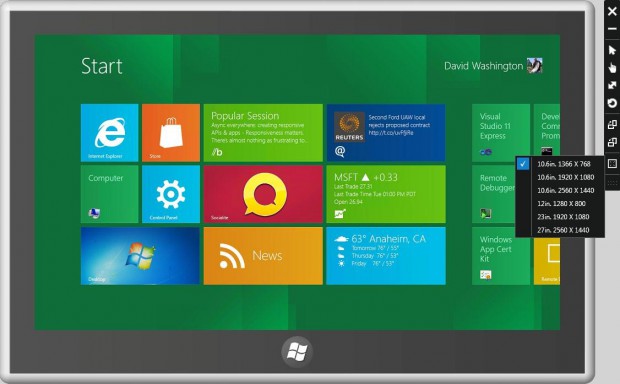Click David Washington user avatar

[x=535, y=66]
